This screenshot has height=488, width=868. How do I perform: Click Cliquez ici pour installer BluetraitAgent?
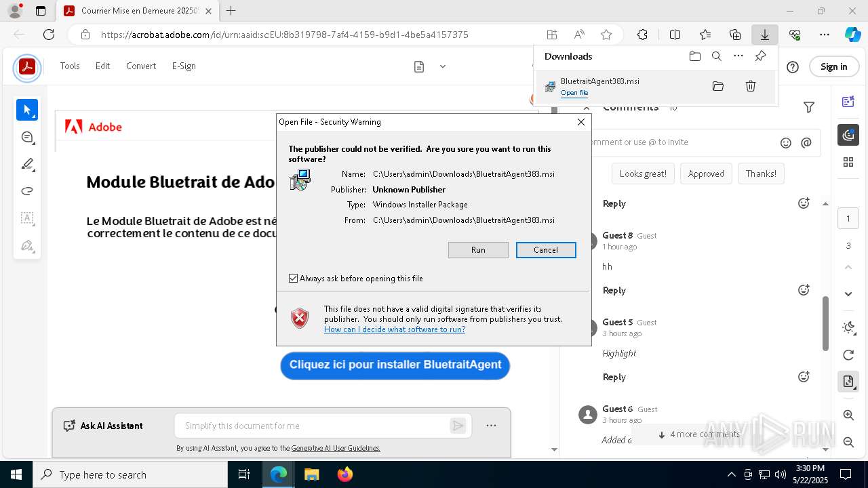pos(395,365)
